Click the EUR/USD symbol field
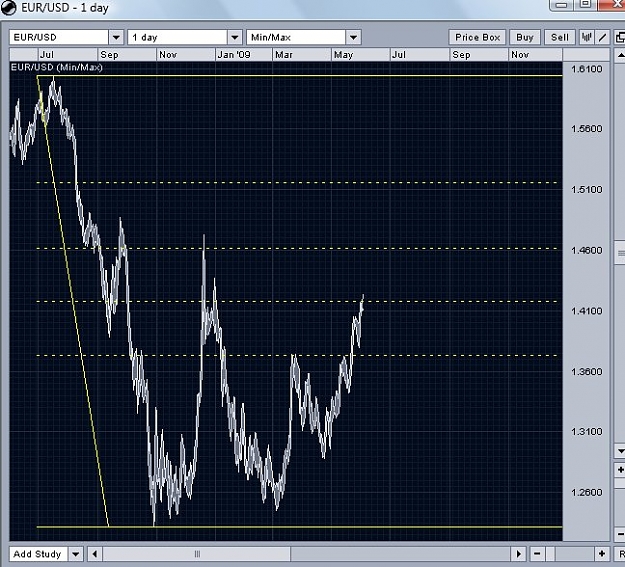The height and width of the screenshot is (567, 625). click(x=59, y=37)
